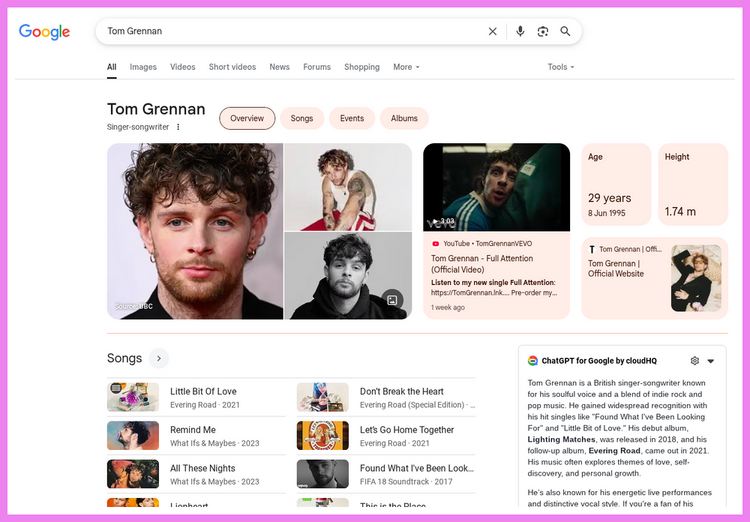The height and width of the screenshot is (522, 750).
Task: Click the Google logo
Action: (44, 32)
